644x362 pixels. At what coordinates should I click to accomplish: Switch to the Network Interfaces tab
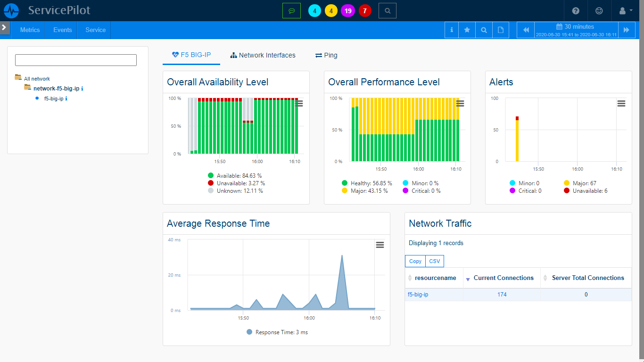click(x=263, y=55)
